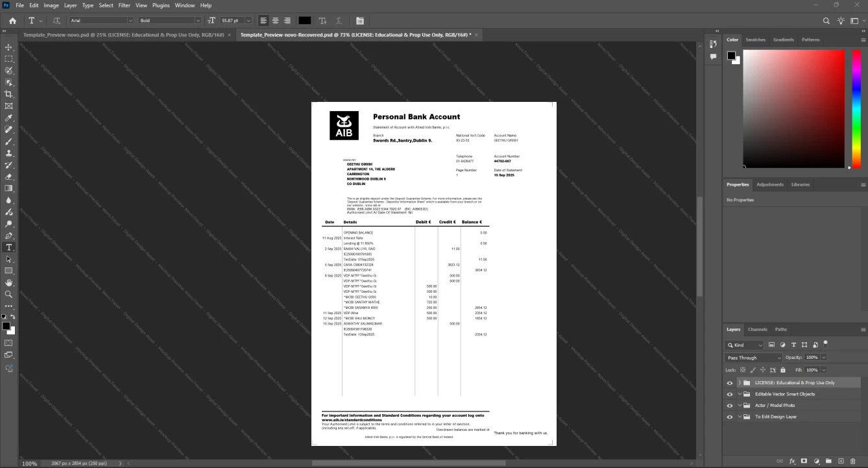Switch to the Adjustments tab
The height and width of the screenshot is (468, 868).
tap(770, 184)
